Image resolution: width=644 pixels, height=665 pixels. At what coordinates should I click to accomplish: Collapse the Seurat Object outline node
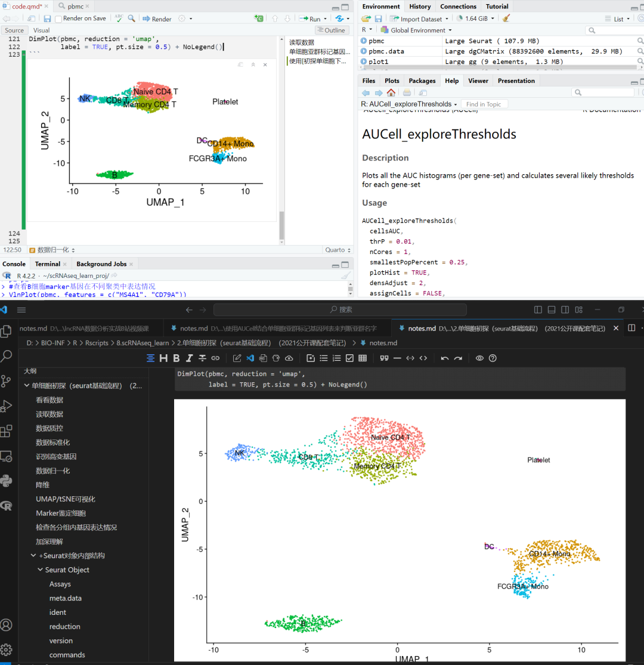tap(41, 570)
